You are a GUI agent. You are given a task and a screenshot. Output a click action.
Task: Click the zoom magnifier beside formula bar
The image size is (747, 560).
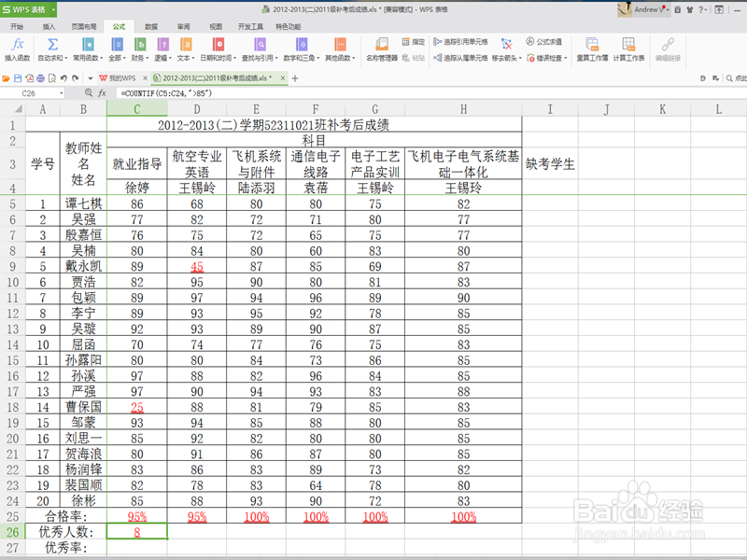[x=88, y=92]
